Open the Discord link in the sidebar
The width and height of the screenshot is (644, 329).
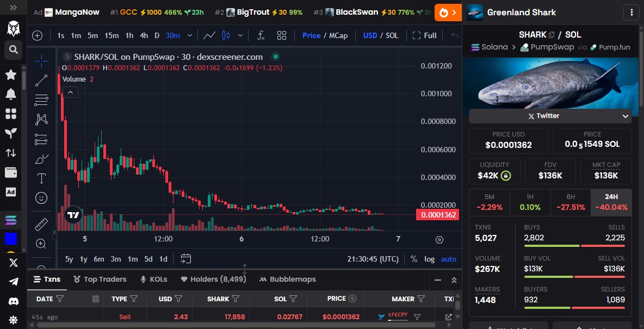14,301
